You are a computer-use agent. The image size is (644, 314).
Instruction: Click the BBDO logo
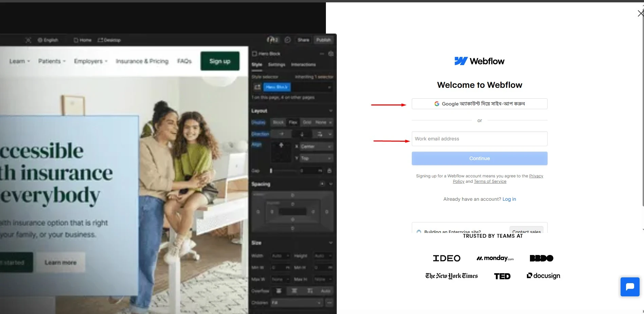541,258
